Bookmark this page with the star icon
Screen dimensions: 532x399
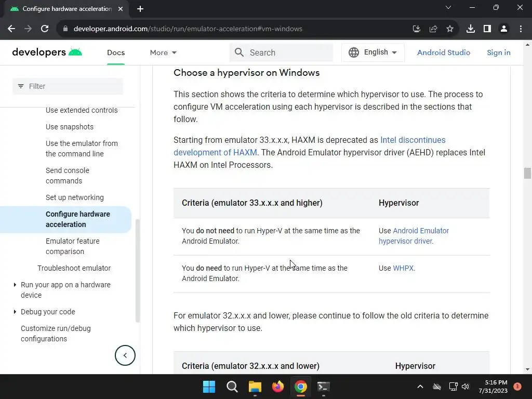click(x=450, y=29)
